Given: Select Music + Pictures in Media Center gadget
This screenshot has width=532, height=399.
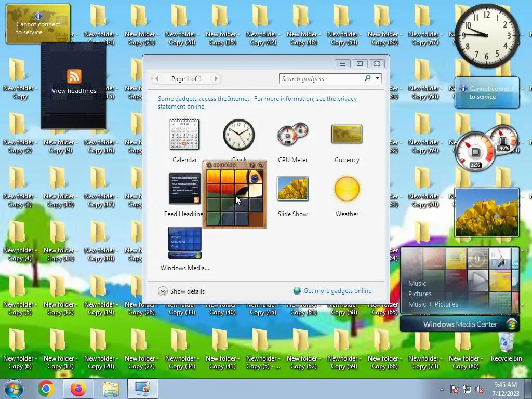Looking at the screenshot, I should [x=433, y=304].
